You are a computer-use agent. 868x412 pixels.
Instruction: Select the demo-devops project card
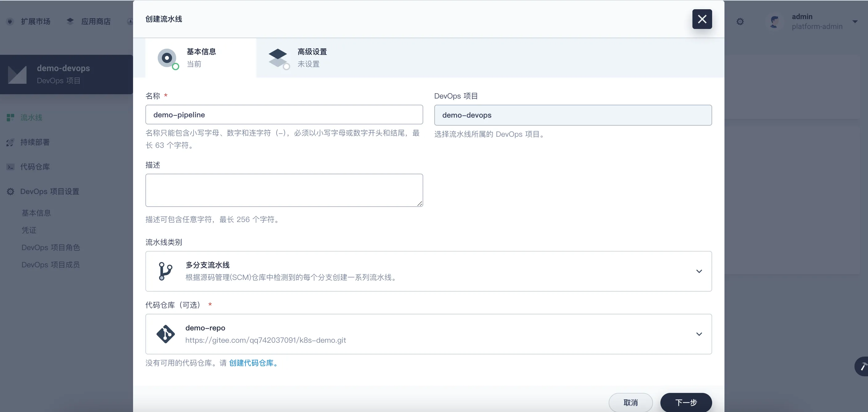(67, 75)
